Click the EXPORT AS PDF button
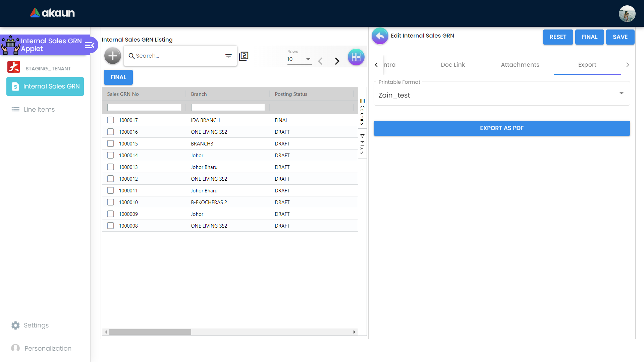This screenshot has height=362, width=644. pos(501,128)
